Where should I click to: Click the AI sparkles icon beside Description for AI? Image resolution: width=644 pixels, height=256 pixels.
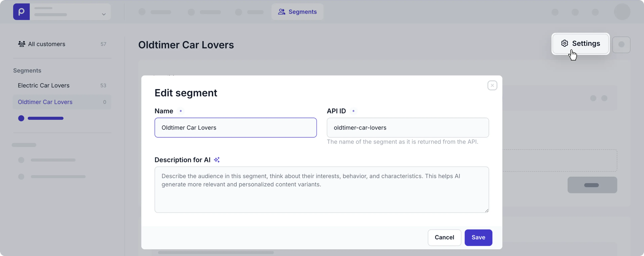click(217, 160)
